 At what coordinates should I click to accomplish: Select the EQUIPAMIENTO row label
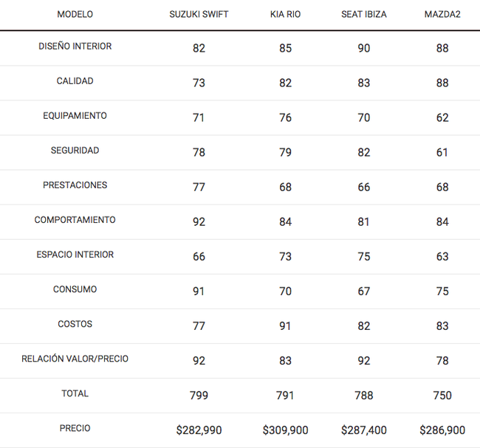(x=75, y=116)
